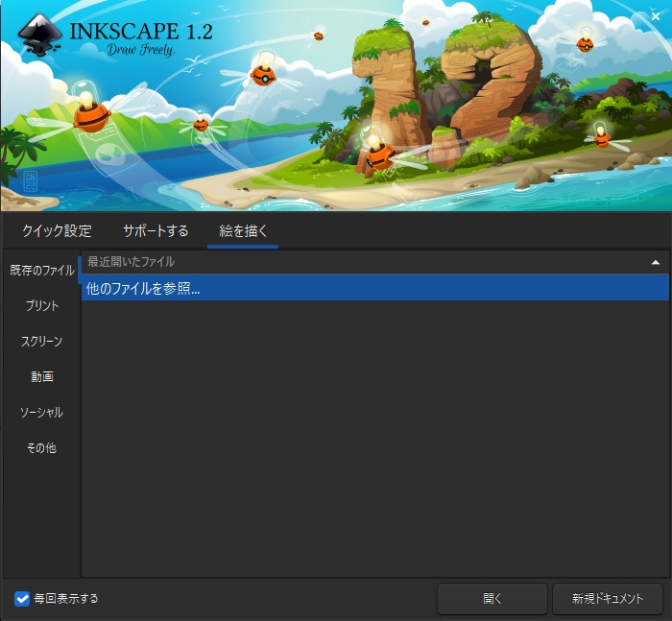
Task: Select the 絵を描く tab
Action: coord(243,231)
